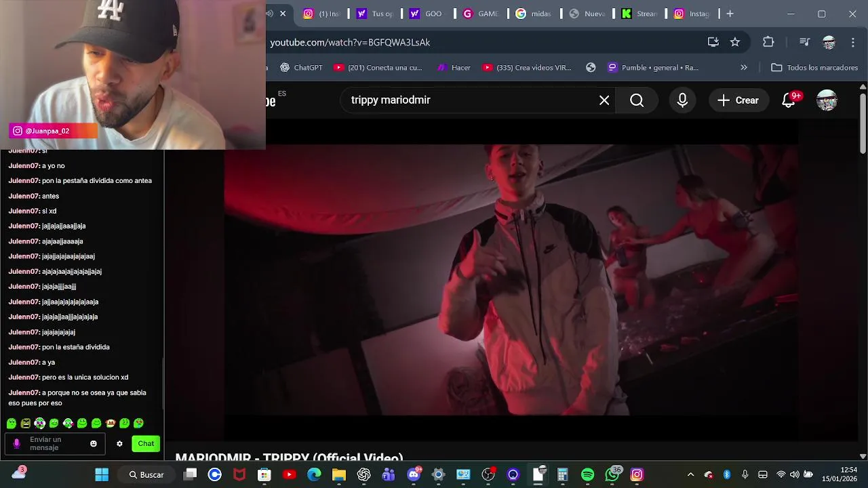
Task: Click the tab audio speaker indicator
Action: [x=270, y=14]
